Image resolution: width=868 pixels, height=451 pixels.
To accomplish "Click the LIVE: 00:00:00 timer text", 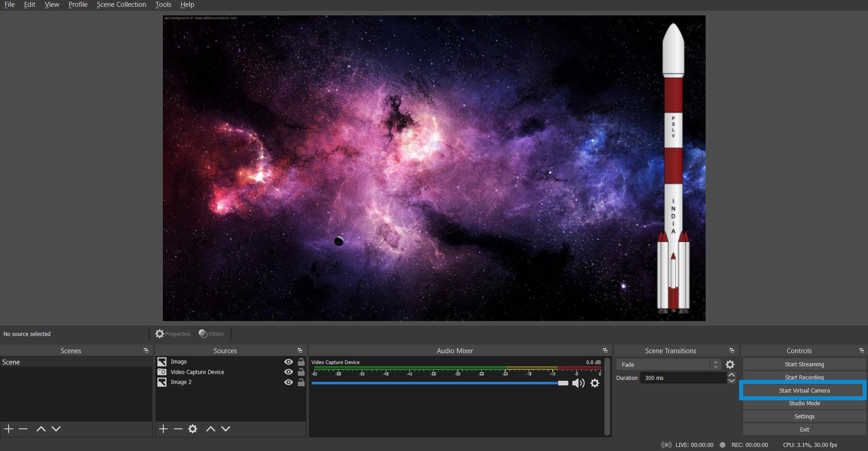I will click(x=694, y=445).
